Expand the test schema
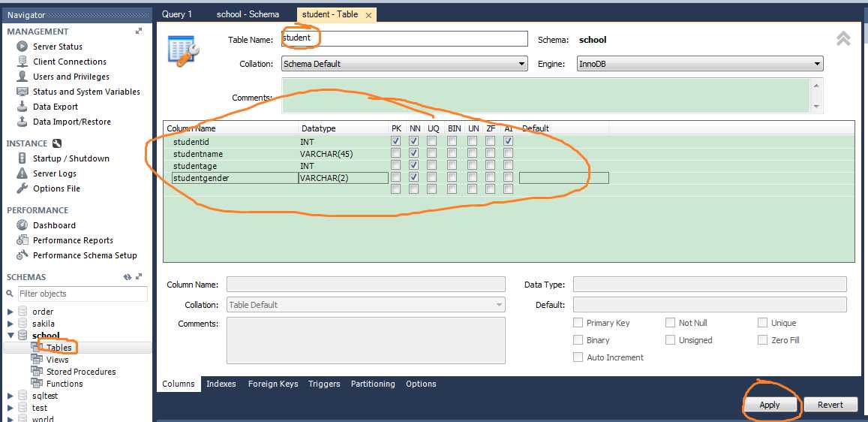Image resolution: width=868 pixels, height=422 pixels. (10, 408)
